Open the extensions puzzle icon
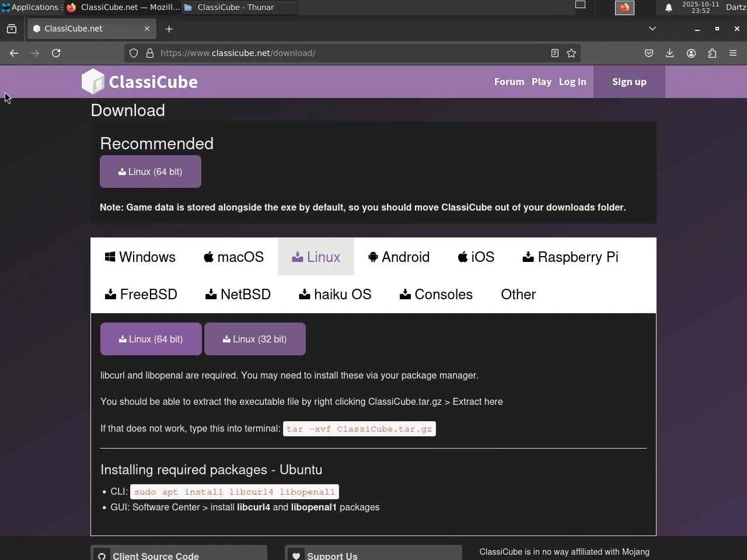Image resolution: width=747 pixels, height=560 pixels. coord(712,53)
